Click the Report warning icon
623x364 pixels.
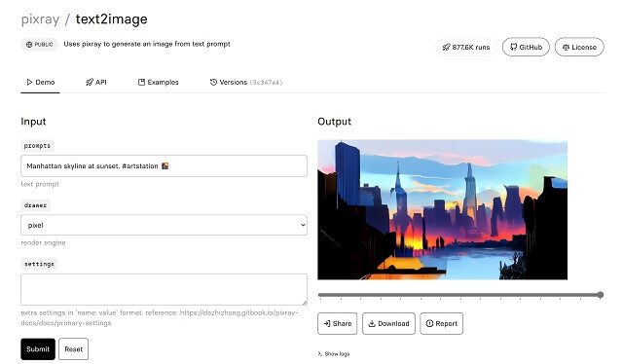(x=429, y=323)
